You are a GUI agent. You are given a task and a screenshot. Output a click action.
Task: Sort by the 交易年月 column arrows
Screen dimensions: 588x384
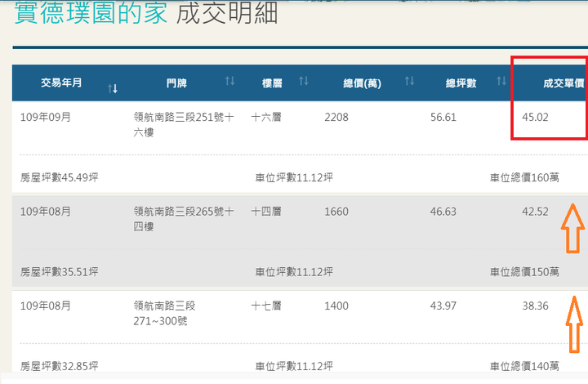tap(113, 88)
